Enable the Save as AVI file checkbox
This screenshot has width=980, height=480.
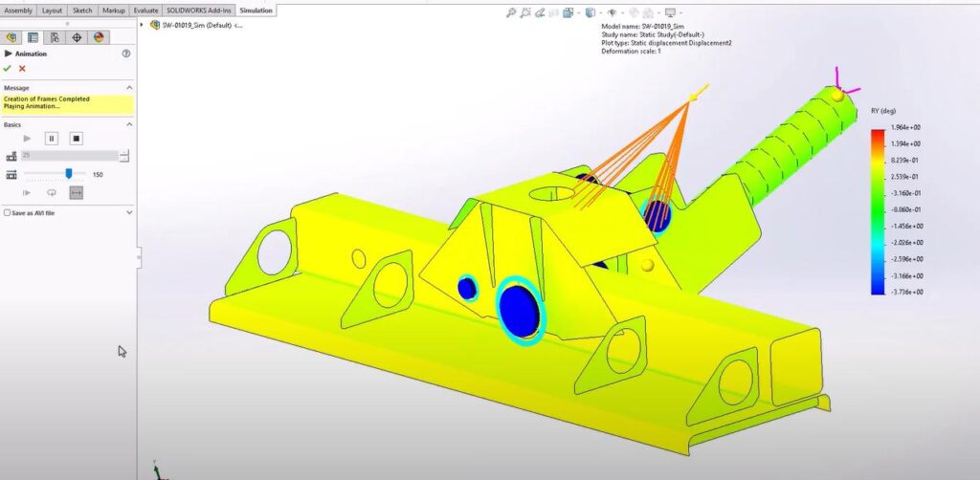tap(8, 213)
